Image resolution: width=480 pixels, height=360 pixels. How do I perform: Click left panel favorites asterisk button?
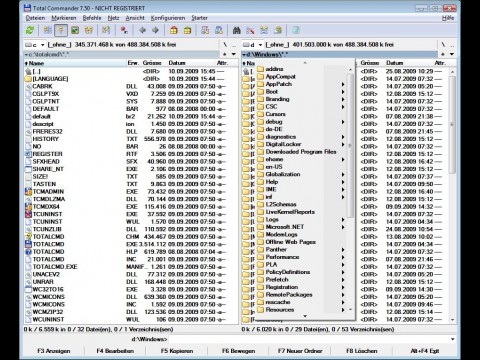pyautogui.click(x=225, y=54)
